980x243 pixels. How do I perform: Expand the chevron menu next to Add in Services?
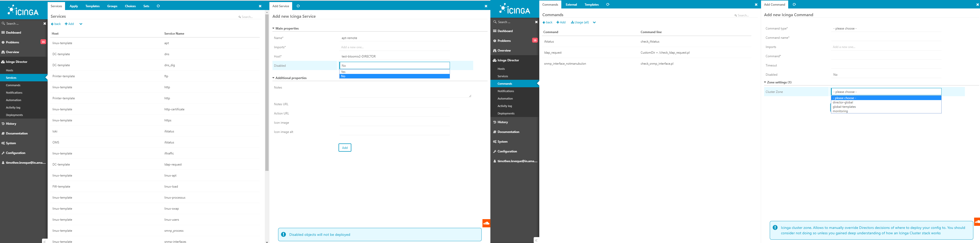(x=81, y=24)
